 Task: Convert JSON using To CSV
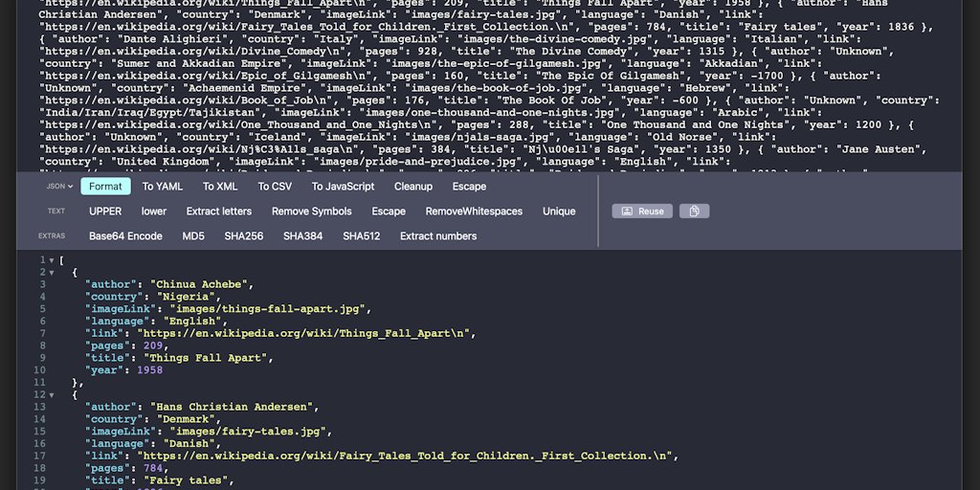tap(275, 187)
